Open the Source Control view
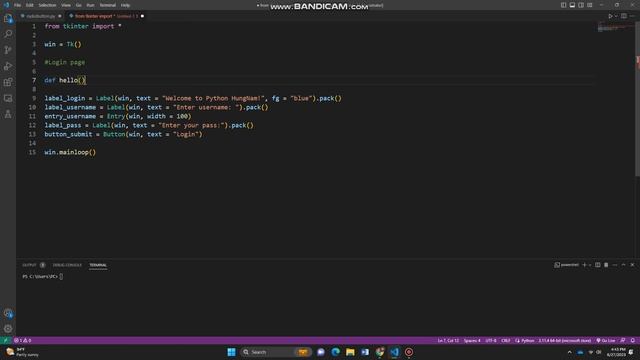640x360 pixels. [x=8, y=50]
